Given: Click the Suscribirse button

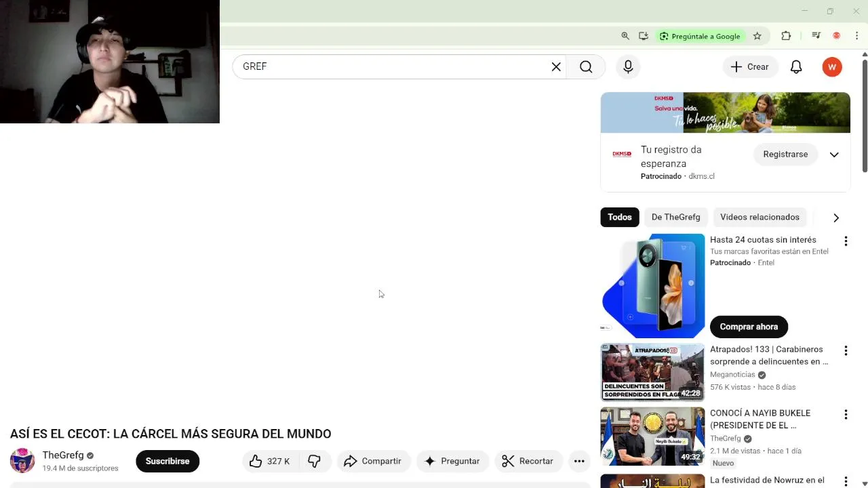Looking at the screenshot, I should (x=167, y=461).
